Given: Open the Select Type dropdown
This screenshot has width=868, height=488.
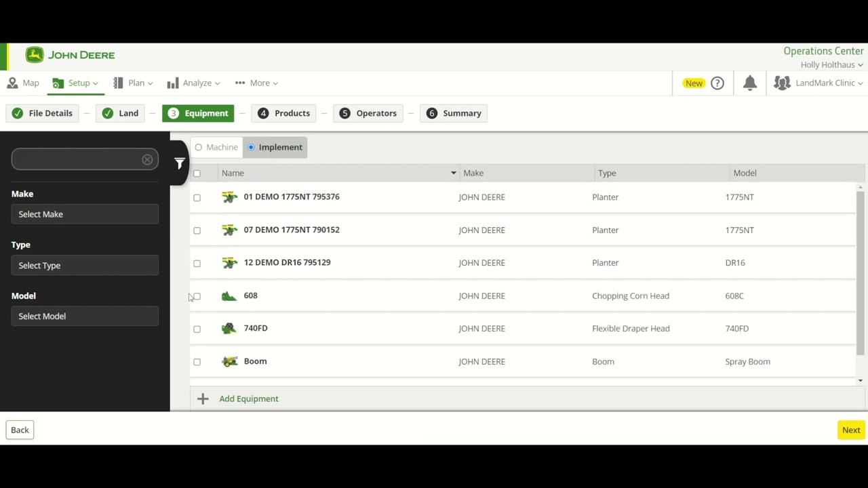Looking at the screenshot, I should point(85,265).
